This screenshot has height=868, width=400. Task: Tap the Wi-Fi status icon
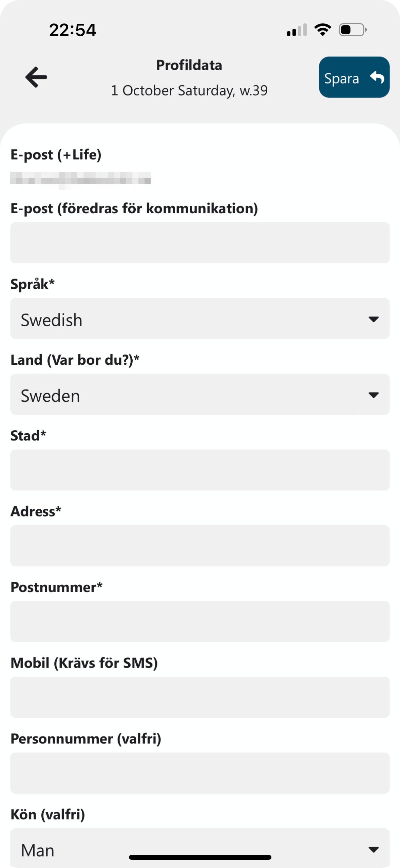tap(323, 30)
